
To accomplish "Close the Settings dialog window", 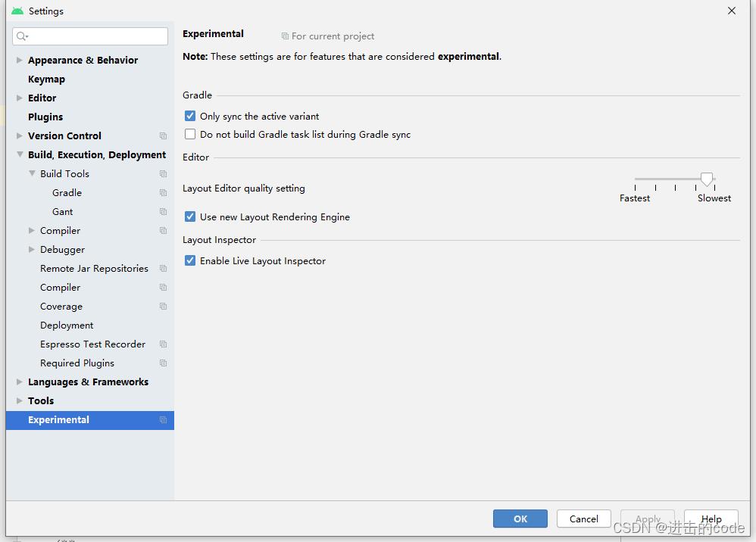I will [732, 11].
